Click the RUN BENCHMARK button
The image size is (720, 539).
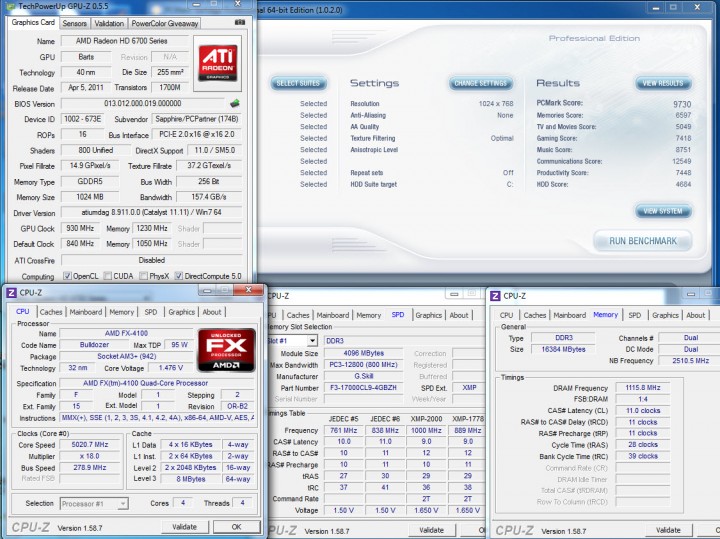click(643, 241)
